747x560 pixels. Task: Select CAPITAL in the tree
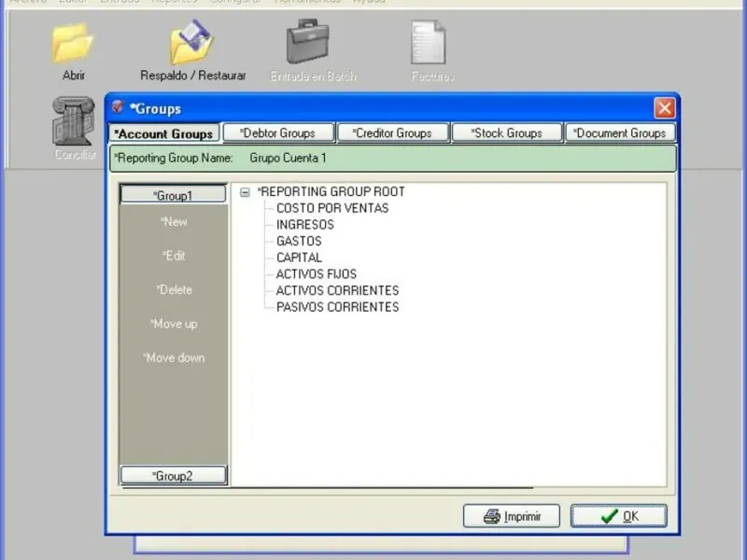299,258
